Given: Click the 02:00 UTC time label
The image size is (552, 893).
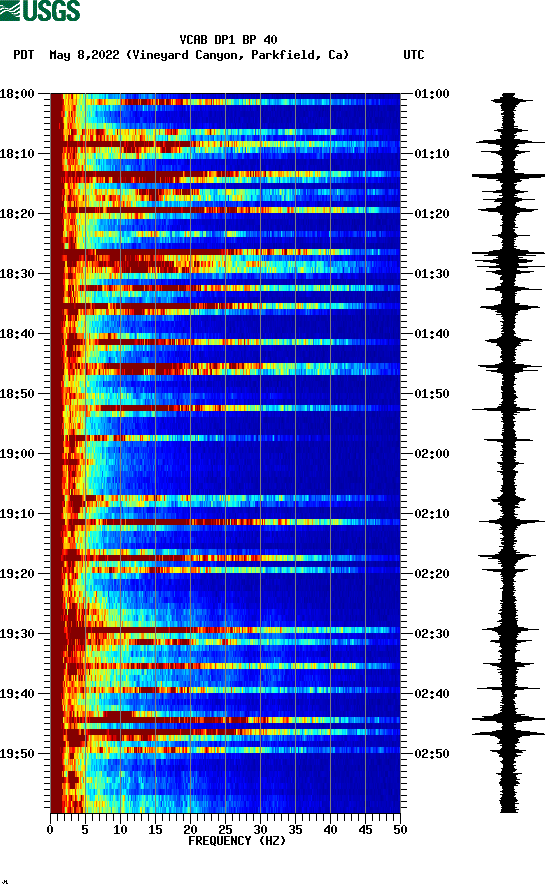Looking at the screenshot, I should click(432, 454).
